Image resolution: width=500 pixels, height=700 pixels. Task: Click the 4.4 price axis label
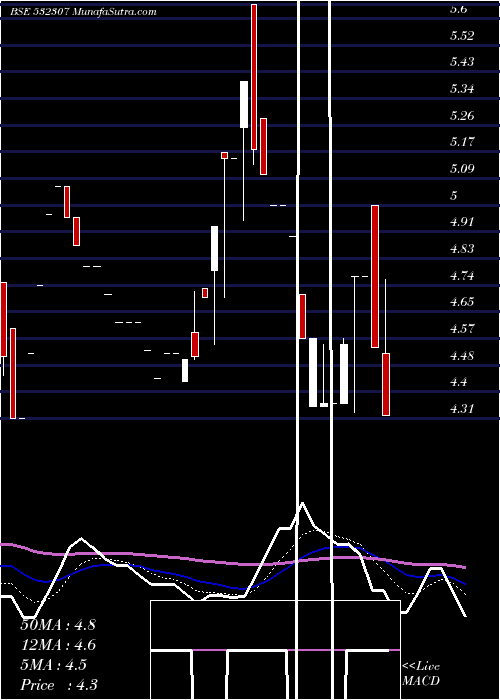[458, 382]
